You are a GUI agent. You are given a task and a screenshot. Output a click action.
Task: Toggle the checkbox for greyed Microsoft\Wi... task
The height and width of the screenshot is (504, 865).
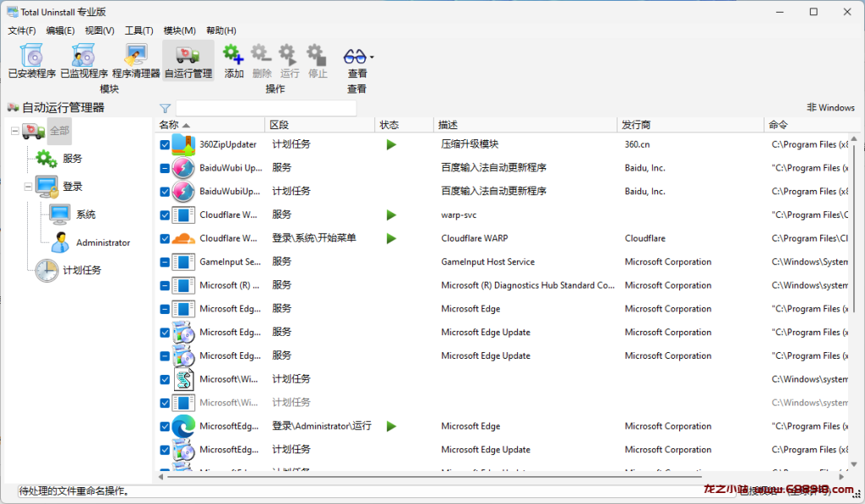pyautogui.click(x=165, y=403)
